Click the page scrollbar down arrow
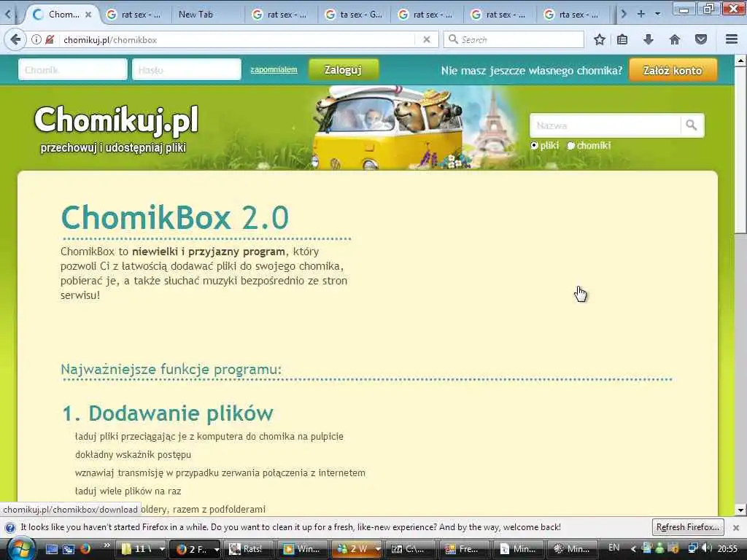The width and height of the screenshot is (747, 560). pos(740,510)
